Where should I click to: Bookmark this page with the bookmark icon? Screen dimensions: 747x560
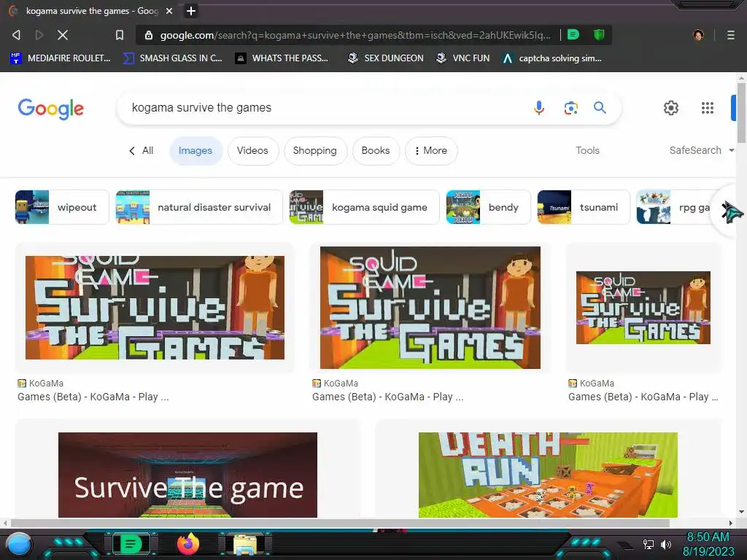coord(120,35)
